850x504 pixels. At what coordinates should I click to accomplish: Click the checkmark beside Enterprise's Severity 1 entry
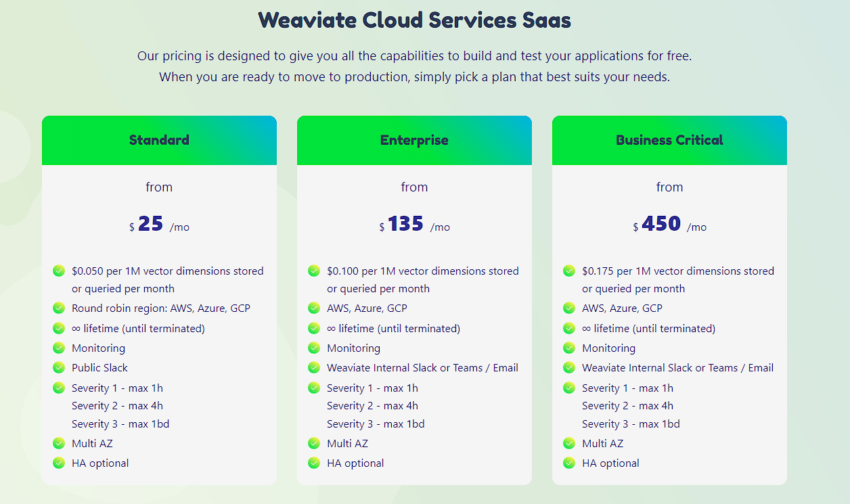(314, 388)
